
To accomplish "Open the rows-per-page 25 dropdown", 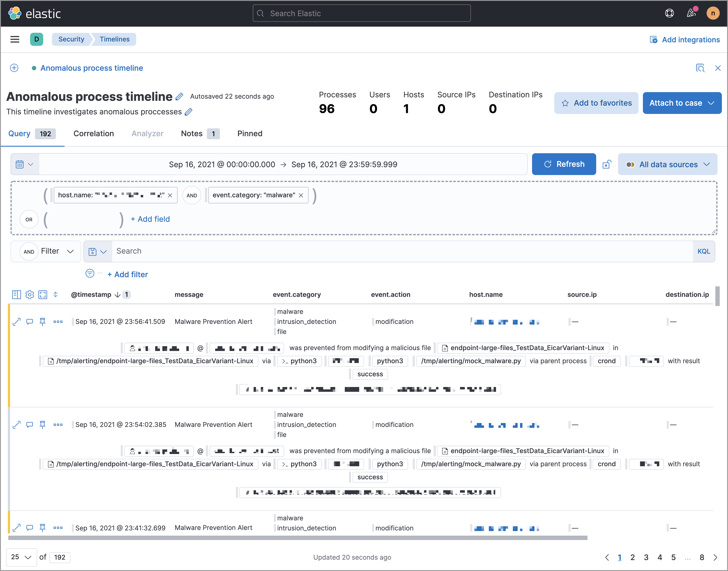I will click(21, 557).
